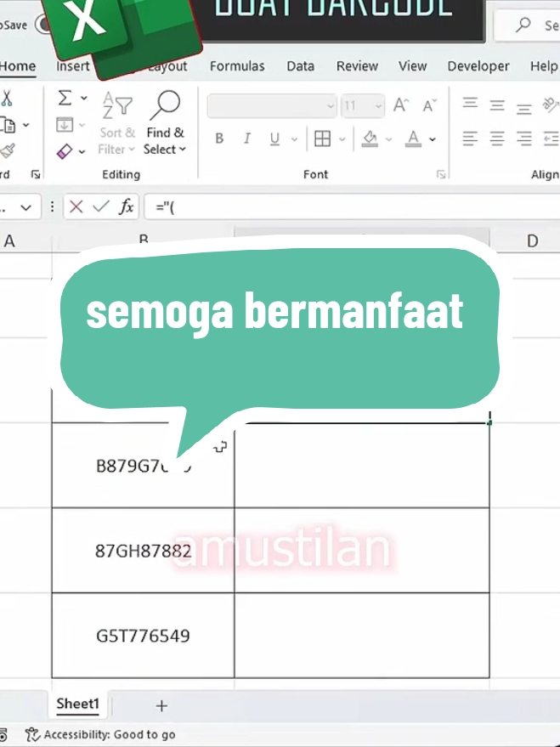
Task: Open the Data tab
Action: pyautogui.click(x=301, y=66)
